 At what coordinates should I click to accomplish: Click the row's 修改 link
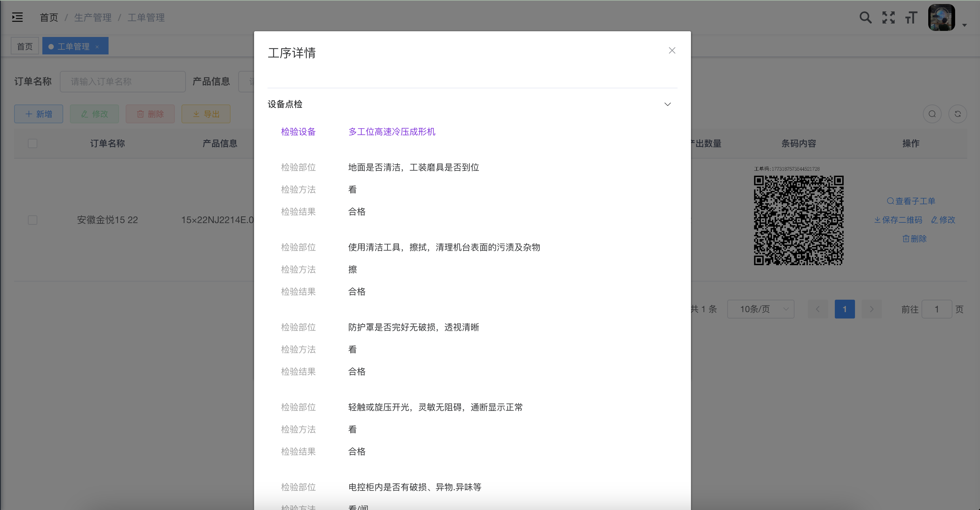click(943, 220)
